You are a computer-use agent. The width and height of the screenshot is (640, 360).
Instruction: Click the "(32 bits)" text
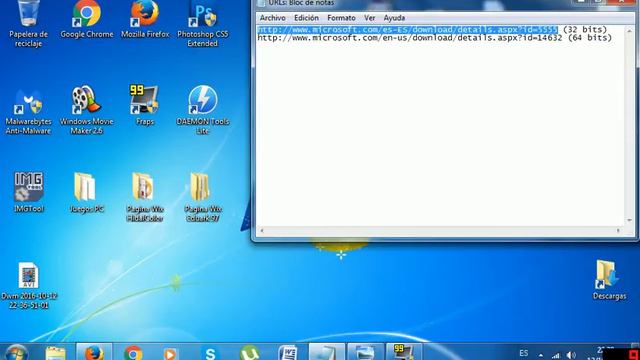point(585,30)
